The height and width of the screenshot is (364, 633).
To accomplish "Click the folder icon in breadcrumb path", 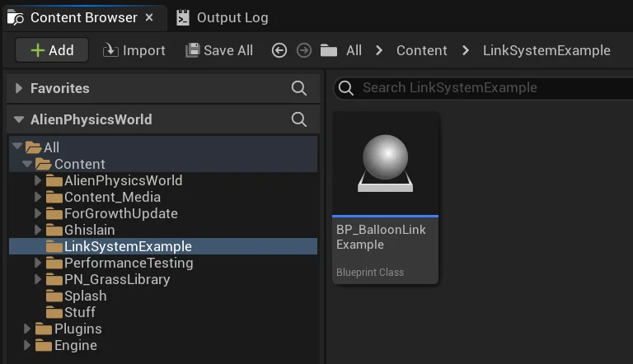I will (x=329, y=50).
